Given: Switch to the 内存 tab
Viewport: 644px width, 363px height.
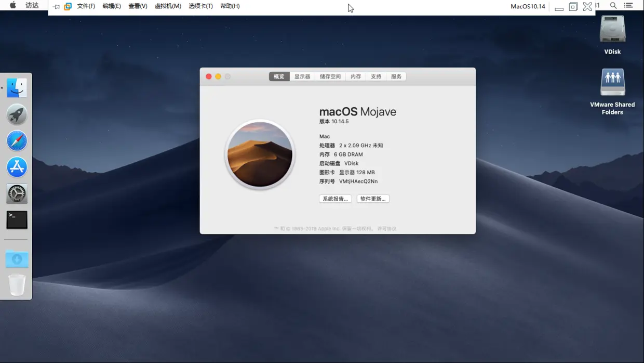Looking at the screenshot, I should click(356, 76).
